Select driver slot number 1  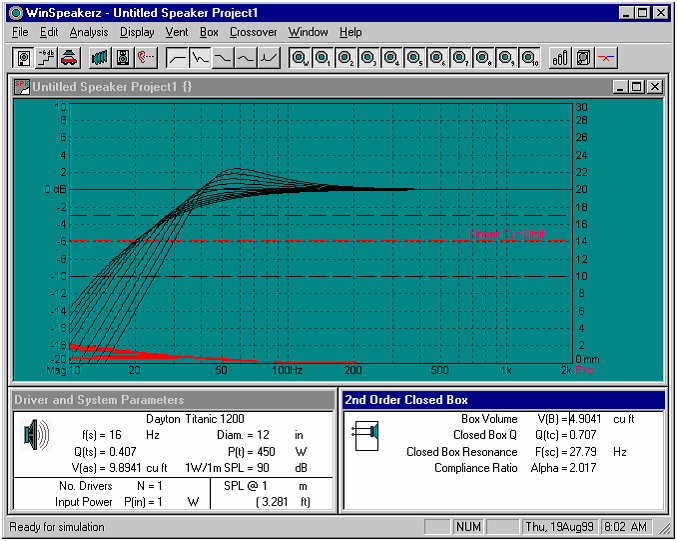(x=323, y=57)
